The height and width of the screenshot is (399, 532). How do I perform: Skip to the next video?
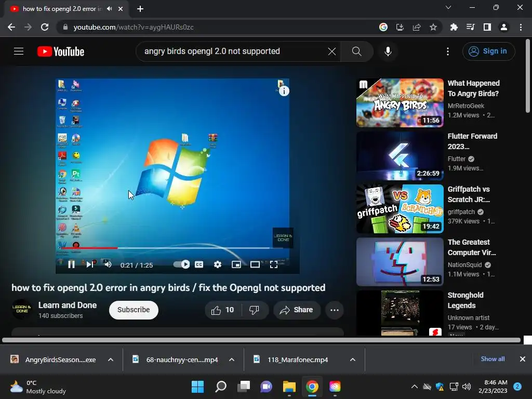click(x=89, y=264)
